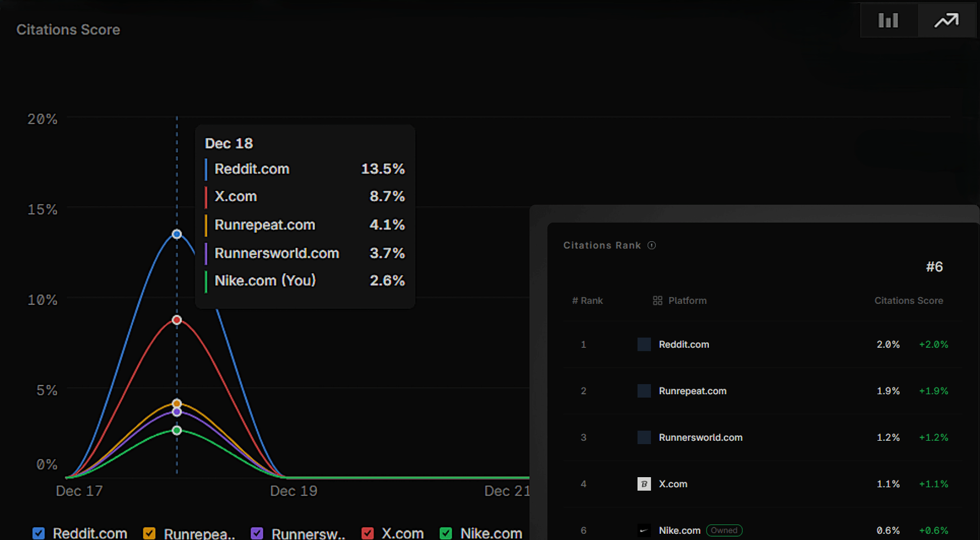Screen dimensions: 980x540
Task: Click the Nike.com swoosh favicon
Action: pyautogui.click(x=644, y=530)
